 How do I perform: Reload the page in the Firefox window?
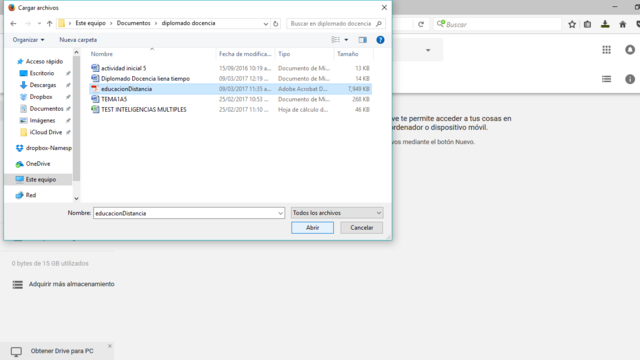tap(421, 24)
